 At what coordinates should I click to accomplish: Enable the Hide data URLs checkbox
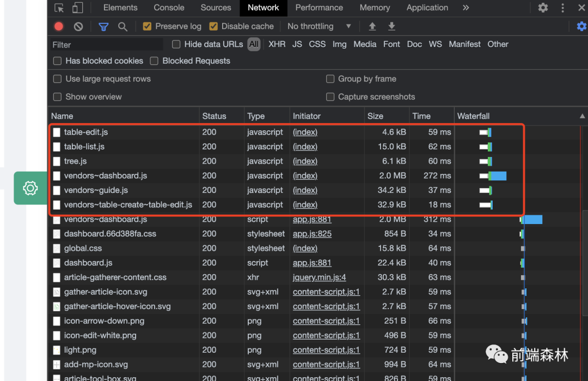tap(176, 44)
